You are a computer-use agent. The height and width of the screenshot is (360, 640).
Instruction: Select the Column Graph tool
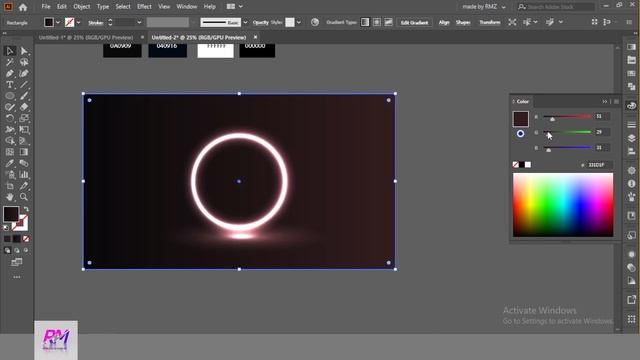pos(24,175)
